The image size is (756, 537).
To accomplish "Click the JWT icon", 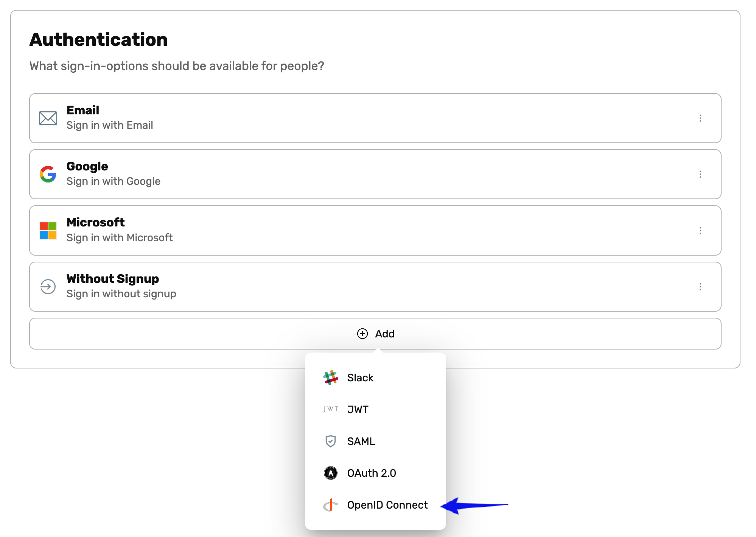I will (x=331, y=409).
